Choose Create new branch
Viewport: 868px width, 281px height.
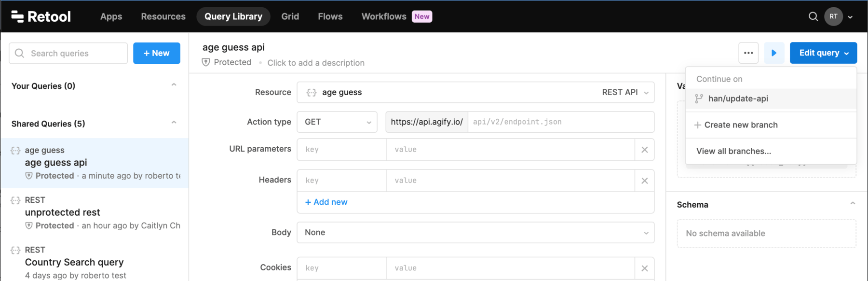pyautogui.click(x=771, y=125)
